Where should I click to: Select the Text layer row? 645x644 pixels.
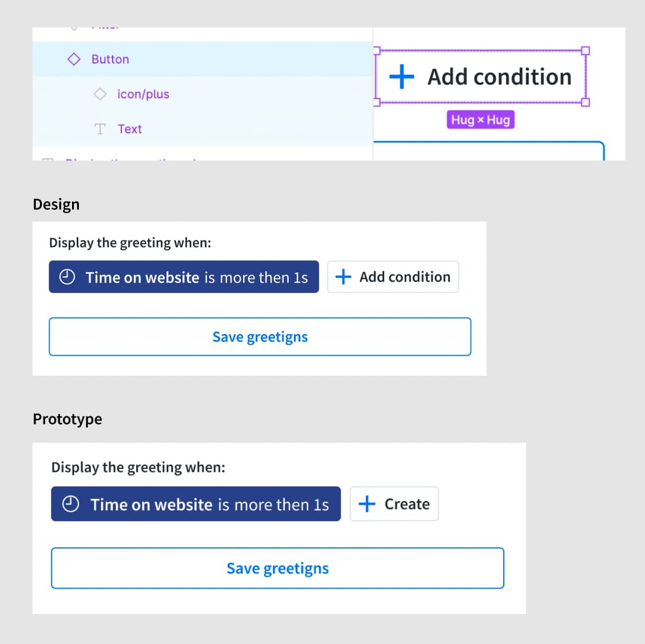click(x=203, y=129)
